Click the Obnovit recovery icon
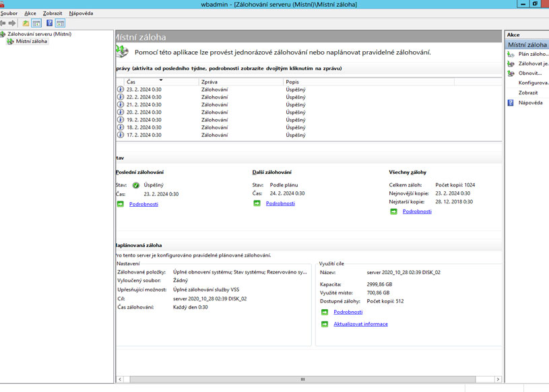The width and height of the screenshot is (549, 392). pyautogui.click(x=511, y=73)
